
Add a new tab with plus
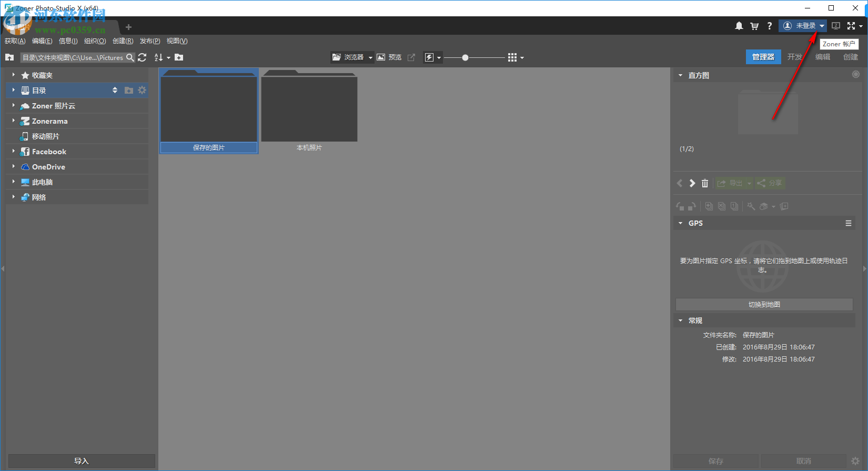[x=128, y=27]
